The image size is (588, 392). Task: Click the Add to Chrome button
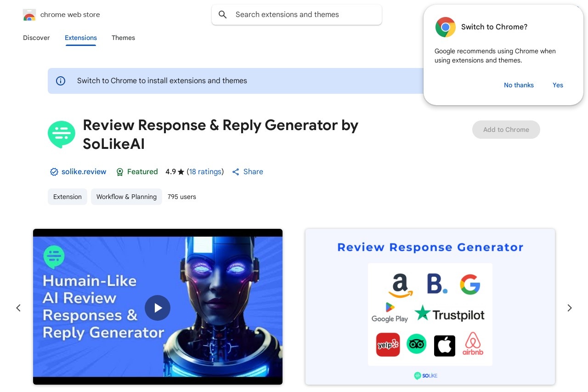point(506,130)
